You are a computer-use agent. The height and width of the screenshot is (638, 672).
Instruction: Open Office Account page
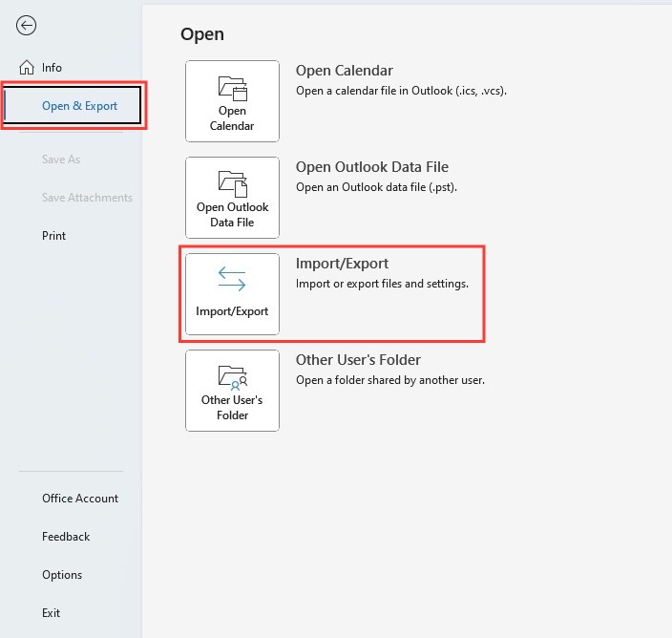[x=80, y=499]
